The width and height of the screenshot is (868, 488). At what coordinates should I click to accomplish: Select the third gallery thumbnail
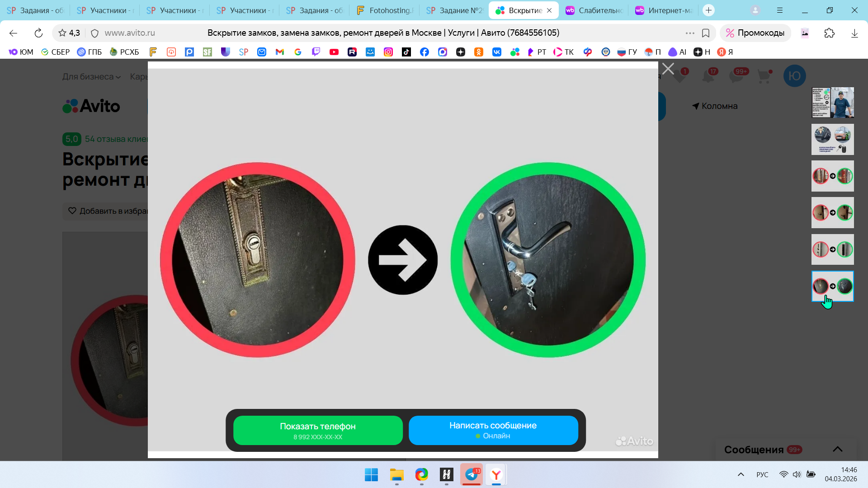pyautogui.click(x=832, y=176)
